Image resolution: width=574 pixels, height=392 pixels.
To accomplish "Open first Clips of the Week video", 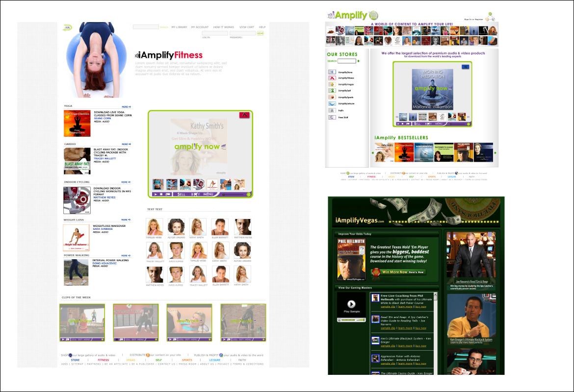I will coord(82,322).
